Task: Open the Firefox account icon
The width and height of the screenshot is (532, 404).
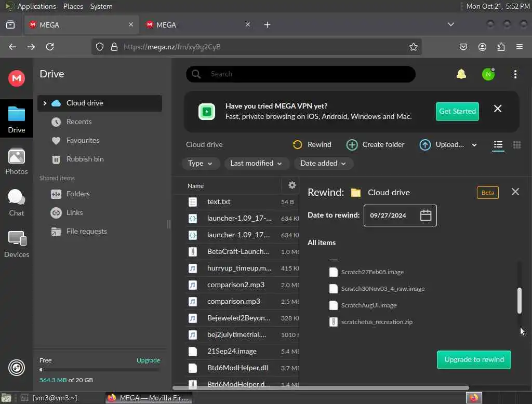Action: (482, 47)
